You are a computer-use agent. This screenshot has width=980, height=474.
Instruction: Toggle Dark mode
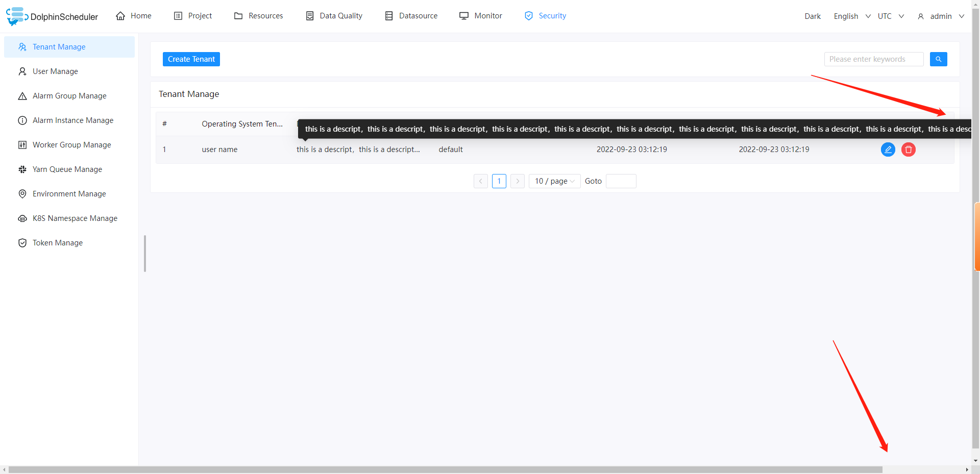click(812, 16)
